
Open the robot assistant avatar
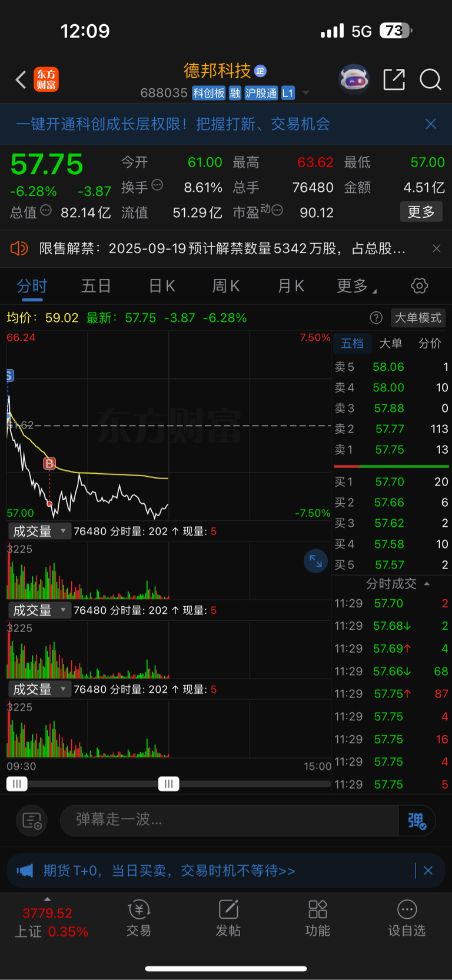point(354,79)
